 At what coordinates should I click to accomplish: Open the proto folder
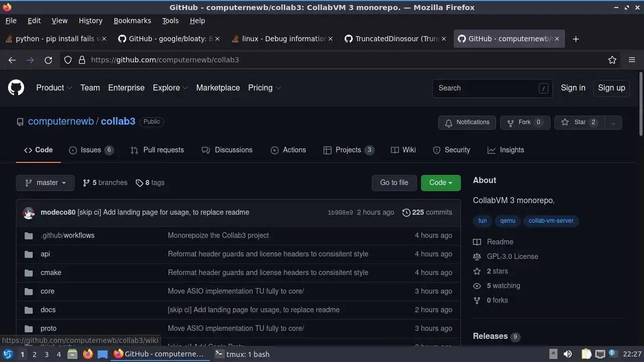48,328
